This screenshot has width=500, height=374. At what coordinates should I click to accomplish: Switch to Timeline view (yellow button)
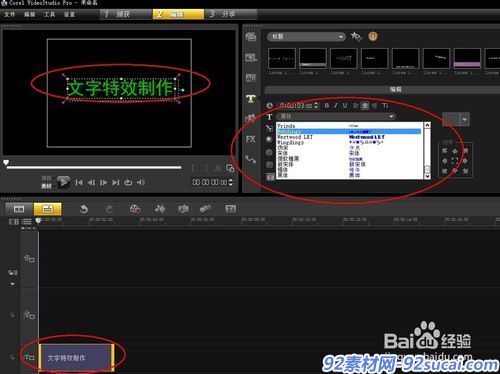(x=48, y=209)
